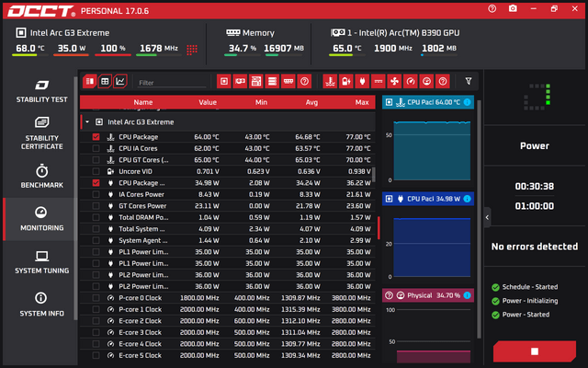Open info for CPU Package temperature graph
588x368 pixels.
pos(467,102)
